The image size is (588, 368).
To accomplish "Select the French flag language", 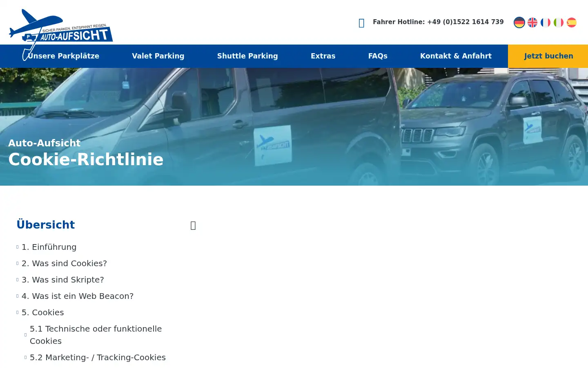I will (546, 22).
